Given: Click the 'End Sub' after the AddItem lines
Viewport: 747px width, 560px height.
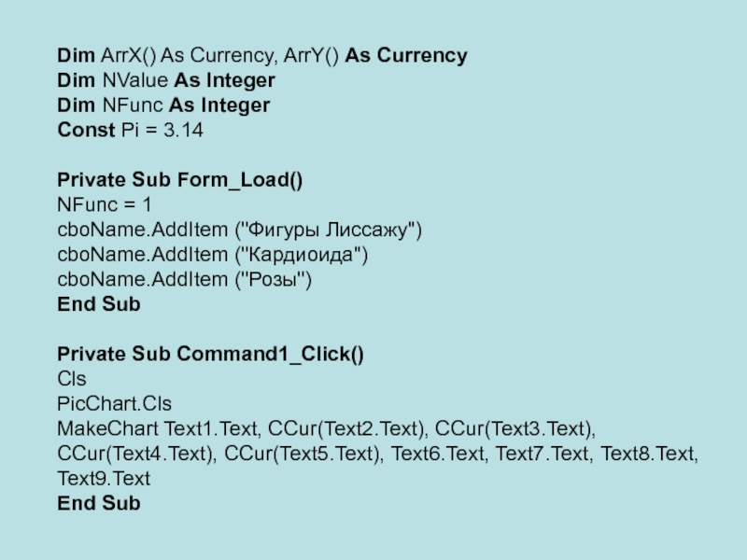Looking at the screenshot, I should tap(99, 304).
